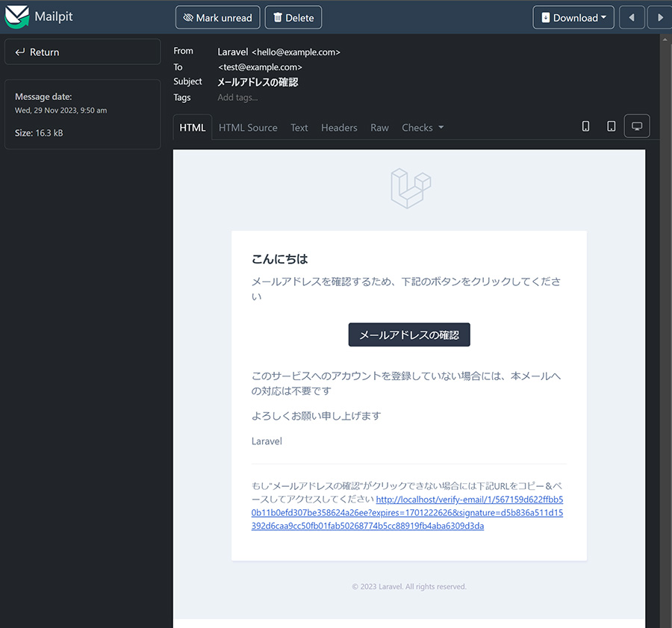The height and width of the screenshot is (628, 672).
Task: Delete this message
Action: [293, 18]
